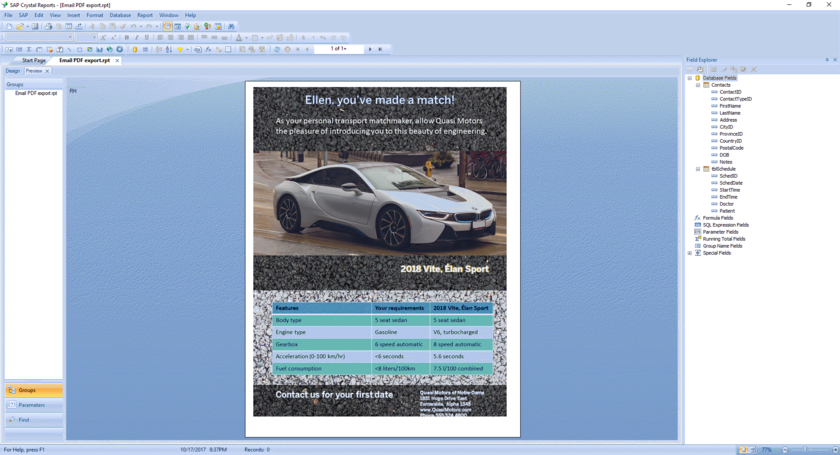Click the Refresh report data icon
Viewport: 840px width, 455px height.
coord(277,49)
